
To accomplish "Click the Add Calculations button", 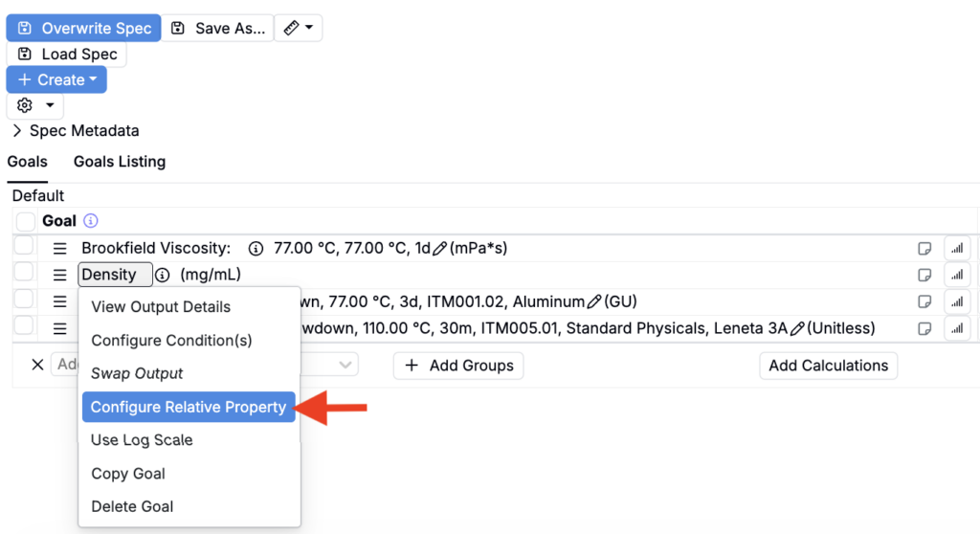I will (x=828, y=365).
